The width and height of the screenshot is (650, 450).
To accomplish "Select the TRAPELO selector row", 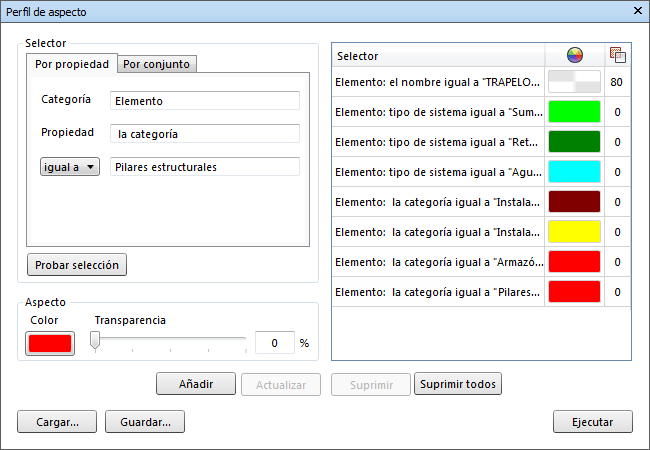I will [440, 82].
